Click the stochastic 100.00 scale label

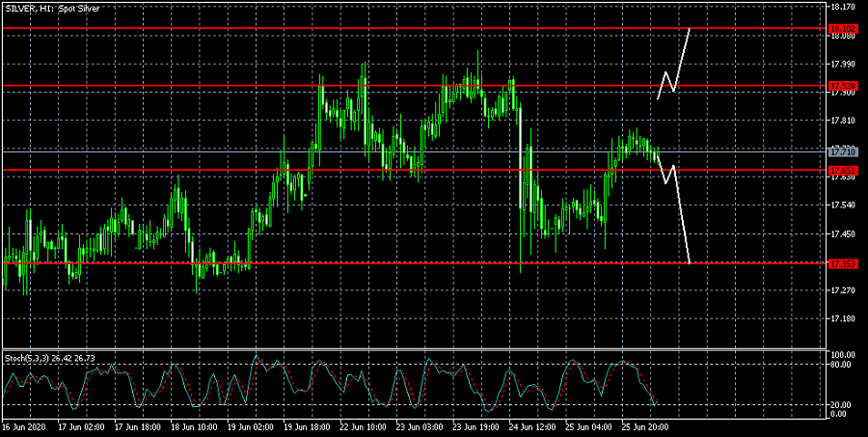point(843,355)
